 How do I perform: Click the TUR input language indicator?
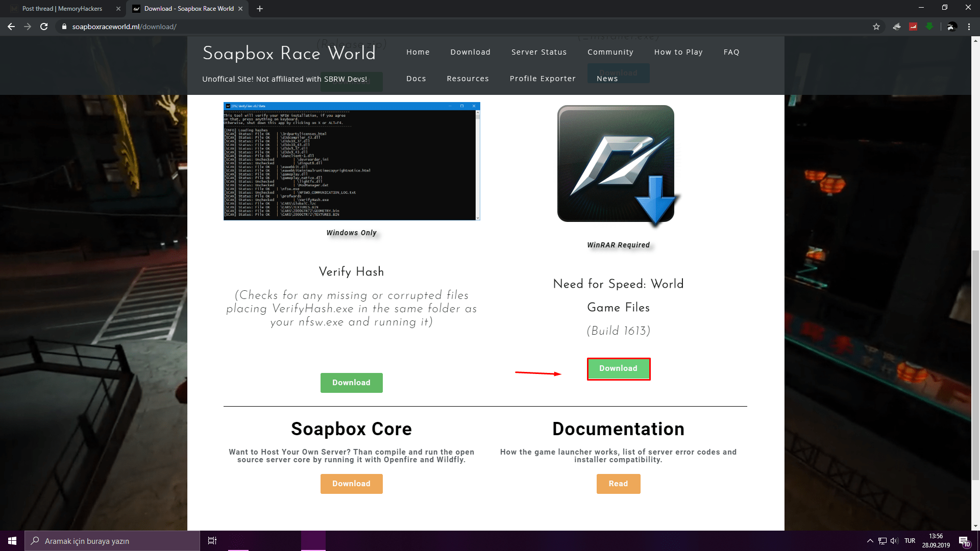click(x=910, y=541)
